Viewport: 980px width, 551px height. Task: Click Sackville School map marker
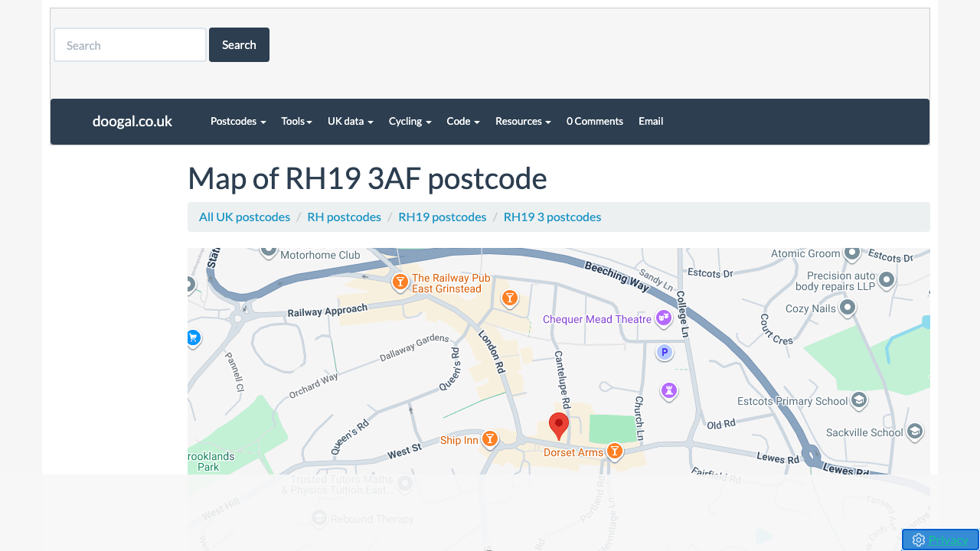(x=913, y=432)
